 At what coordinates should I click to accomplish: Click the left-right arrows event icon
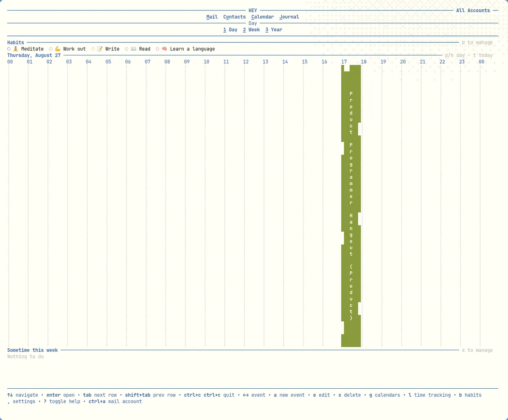(246, 395)
